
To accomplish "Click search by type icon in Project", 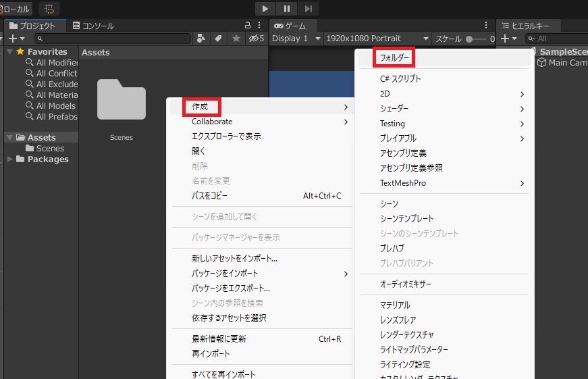I will pyautogui.click(x=201, y=39).
